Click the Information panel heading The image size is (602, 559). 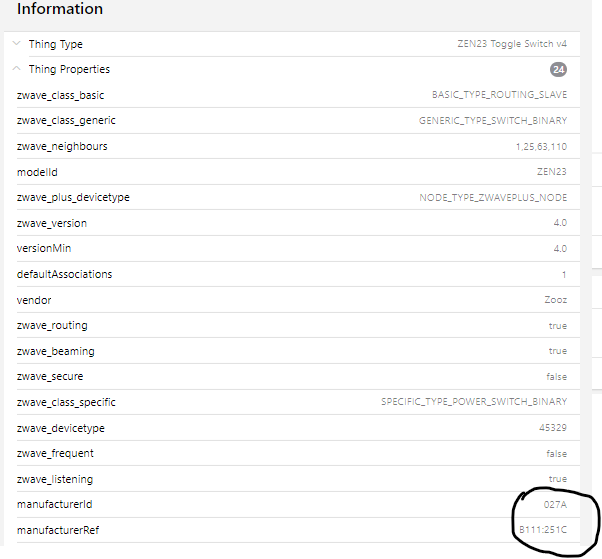point(60,10)
